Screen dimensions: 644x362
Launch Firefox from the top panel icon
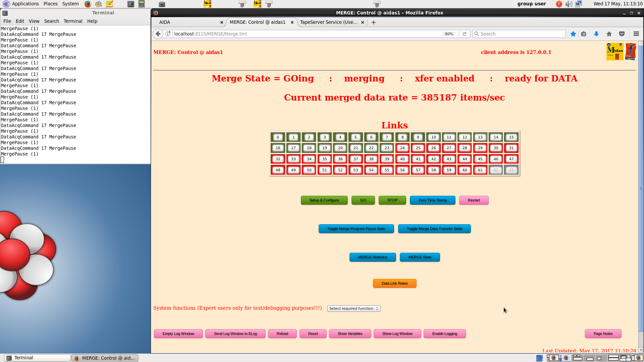pos(88,4)
